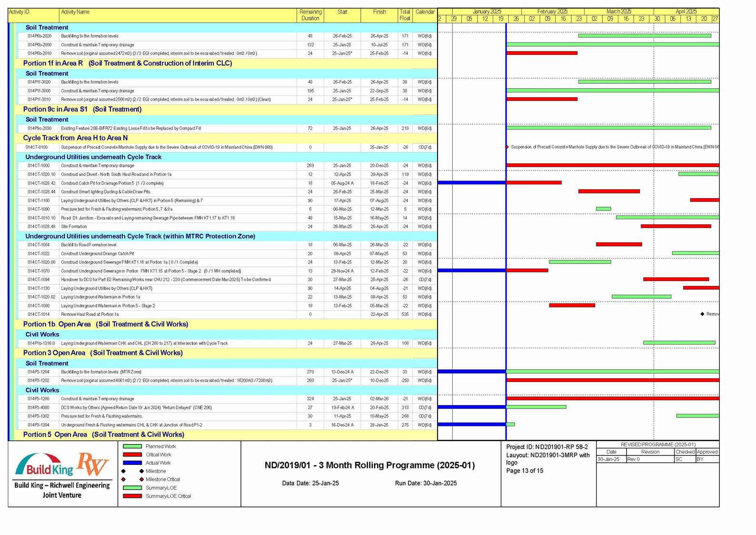756x535 pixels.
Task: Select the Activity Name column header
Action: (x=75, y=12)
